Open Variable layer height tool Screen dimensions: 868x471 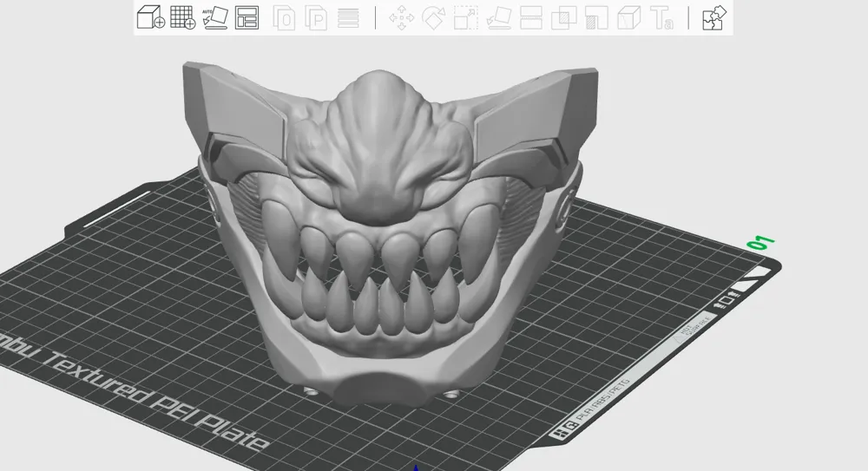(x=348, y=17)
